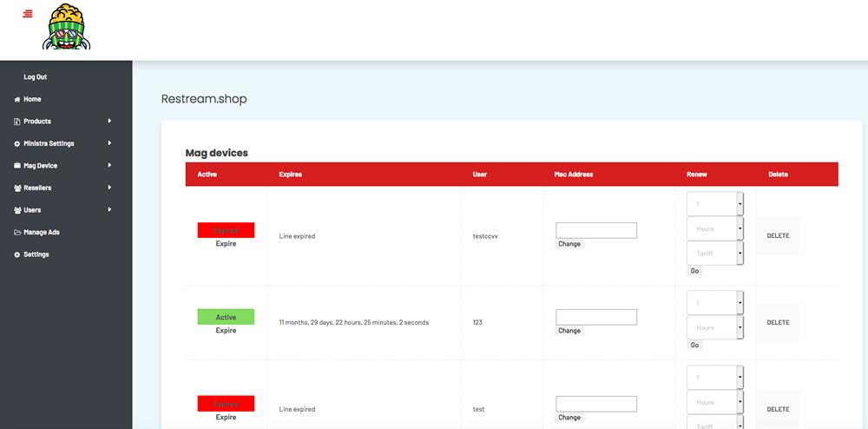Click Change button for user test

(x=569, y=418)
